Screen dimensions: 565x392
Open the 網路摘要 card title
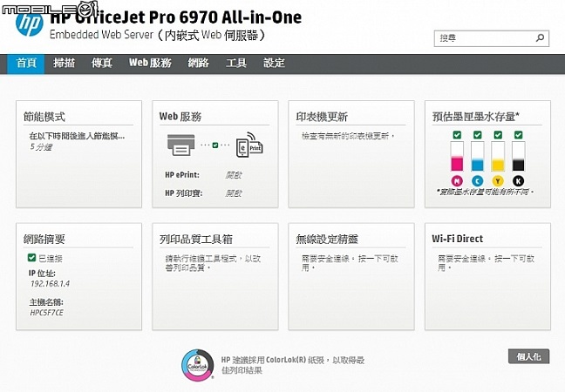point(44,239)
